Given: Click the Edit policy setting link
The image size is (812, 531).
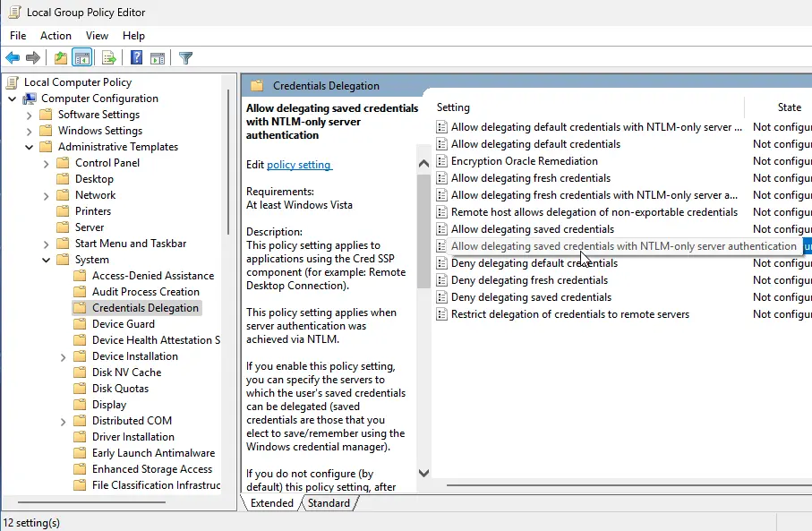Looking at the screenshot, I should coord(299,165).
